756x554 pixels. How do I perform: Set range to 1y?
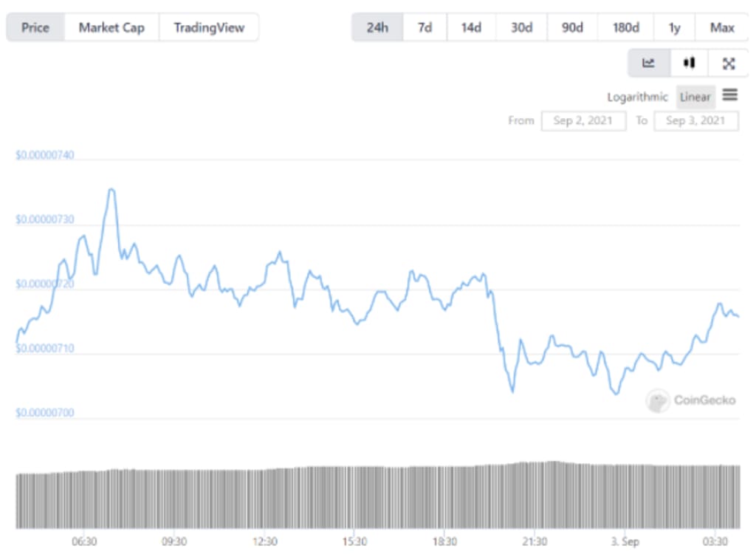tap(675, 27)
